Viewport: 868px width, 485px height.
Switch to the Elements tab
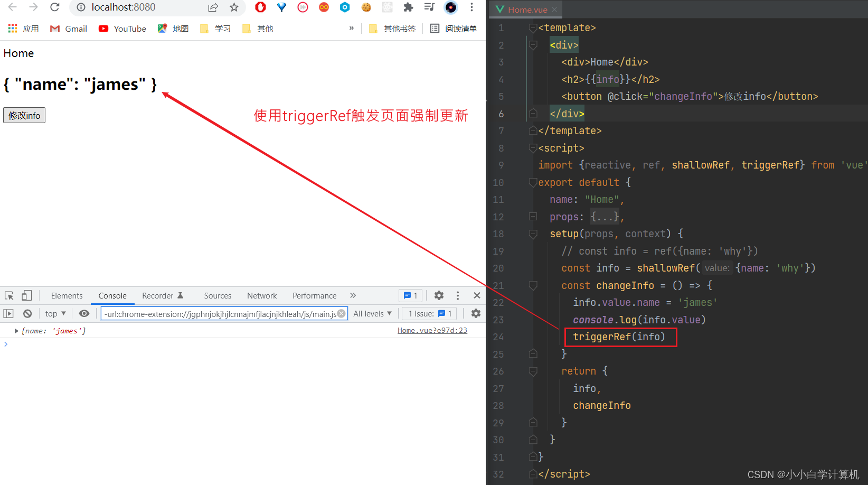point(67,296)
